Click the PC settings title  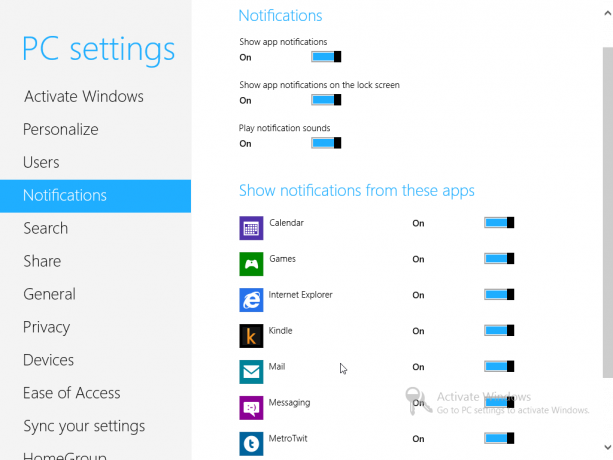tap(99, 50)
